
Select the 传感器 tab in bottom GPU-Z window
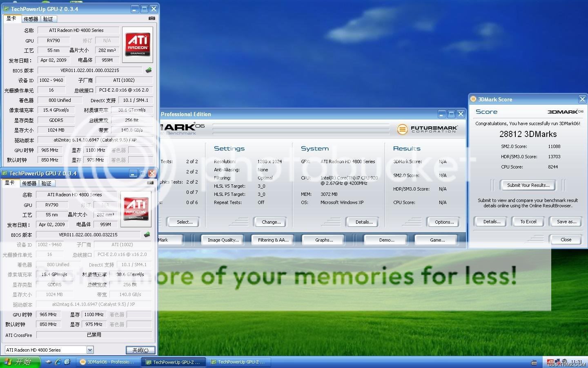point(29,183)
